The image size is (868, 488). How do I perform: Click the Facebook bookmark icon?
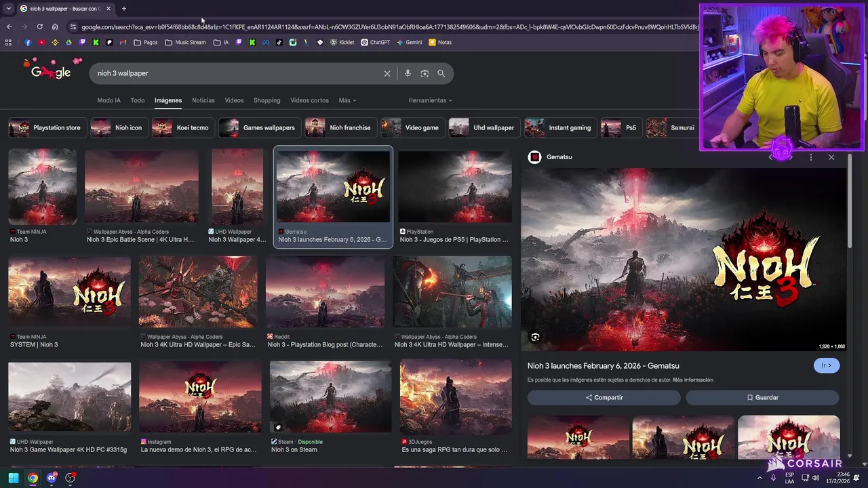[28, 42]
